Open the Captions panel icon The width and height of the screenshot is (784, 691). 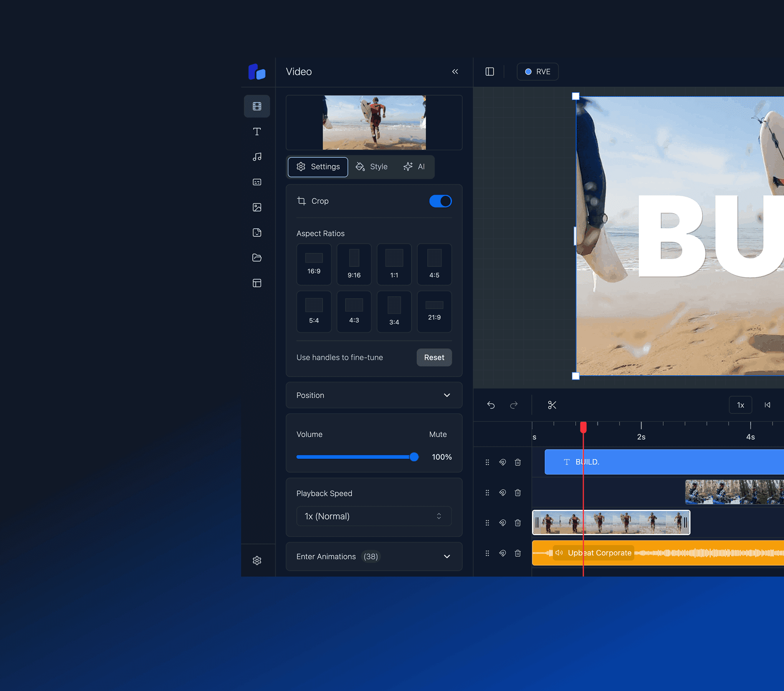click(x=257, y=182)
